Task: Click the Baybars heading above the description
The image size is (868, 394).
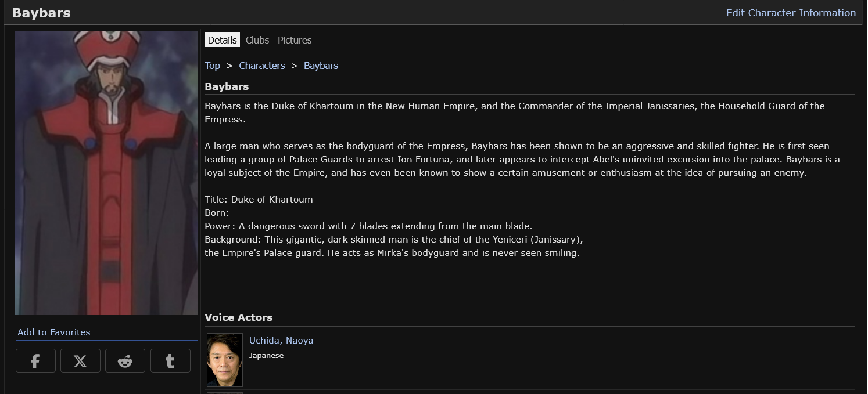Action: [x=227, y=86]
